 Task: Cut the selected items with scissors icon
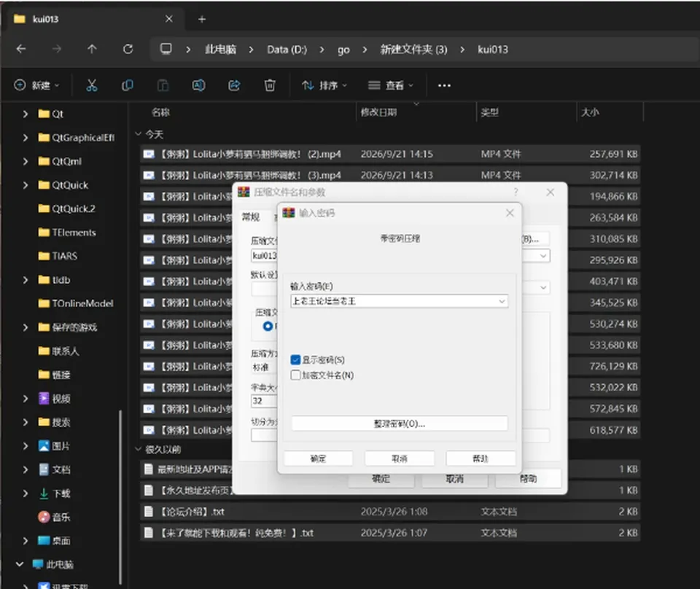click(92, 85)
